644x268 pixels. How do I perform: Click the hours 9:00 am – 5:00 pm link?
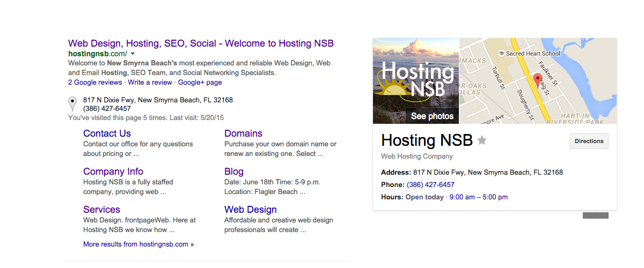coord(478,197)
